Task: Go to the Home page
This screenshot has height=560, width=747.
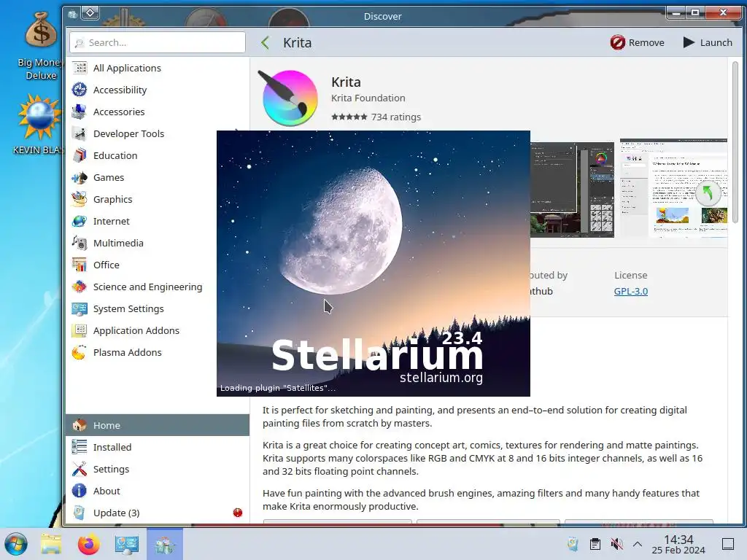Action: (x=158, y=425)
